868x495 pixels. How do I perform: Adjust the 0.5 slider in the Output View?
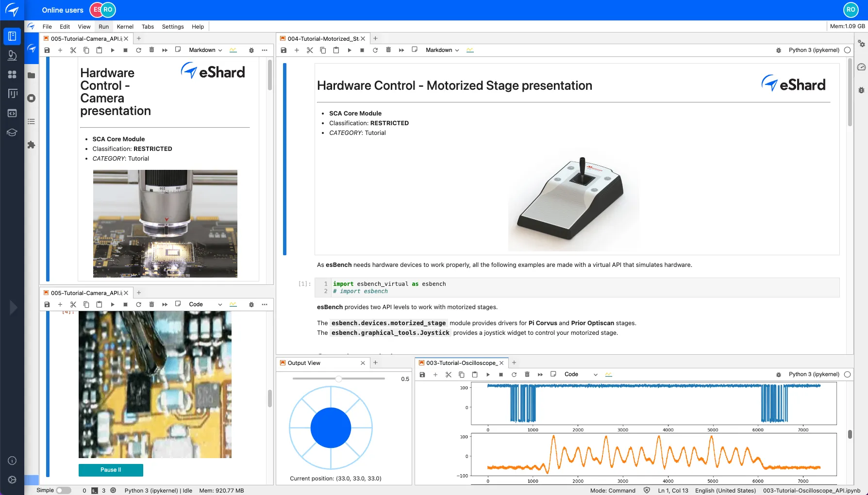(339, 379)
